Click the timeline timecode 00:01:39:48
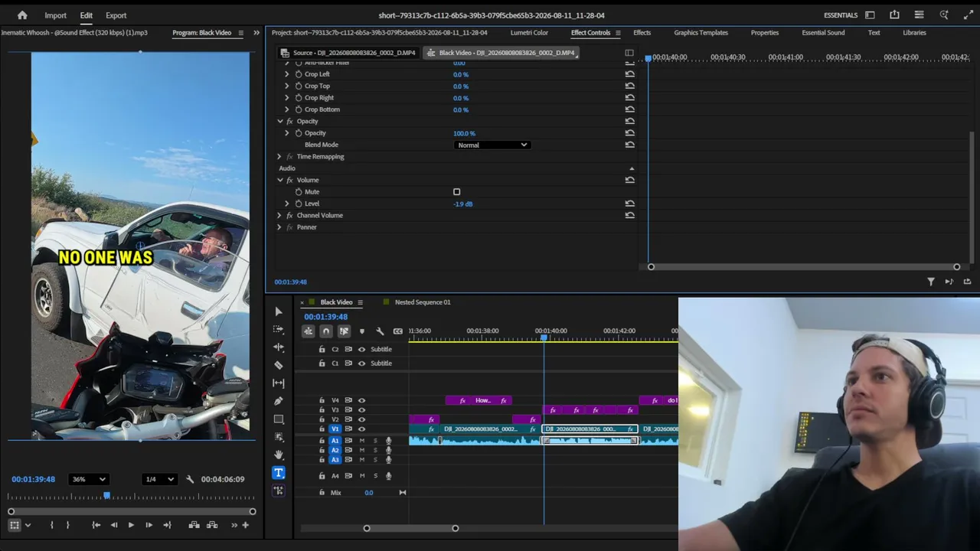Viewport: 980px width, 551px height. pos(325,317)
